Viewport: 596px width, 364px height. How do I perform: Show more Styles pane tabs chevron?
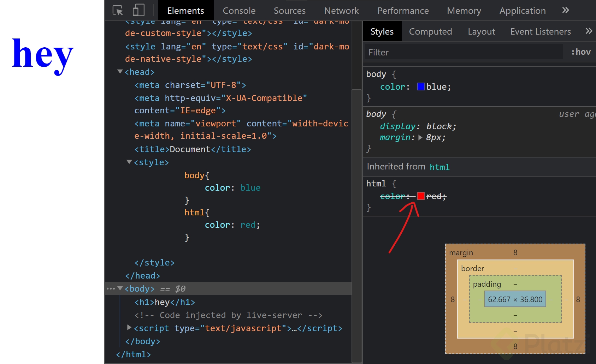[x=589, y=31]
